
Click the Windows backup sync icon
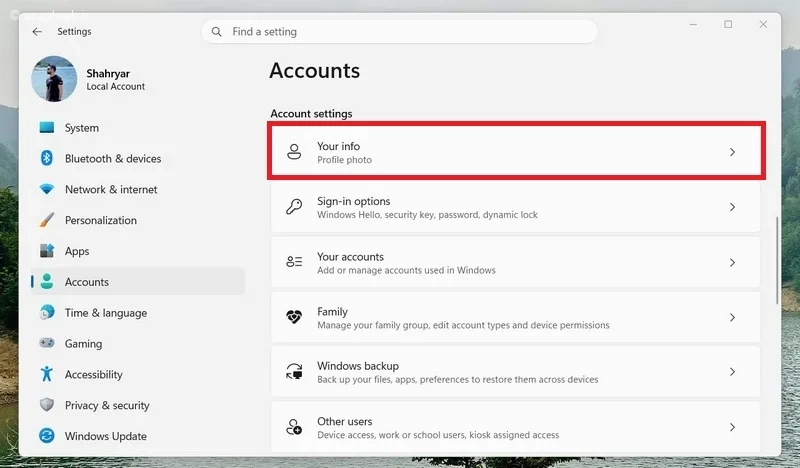tap(294, 372)
